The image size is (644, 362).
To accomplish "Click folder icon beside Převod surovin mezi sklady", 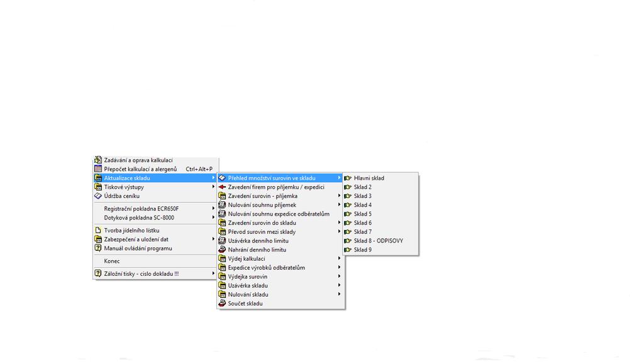I will (x=222, y=232).
